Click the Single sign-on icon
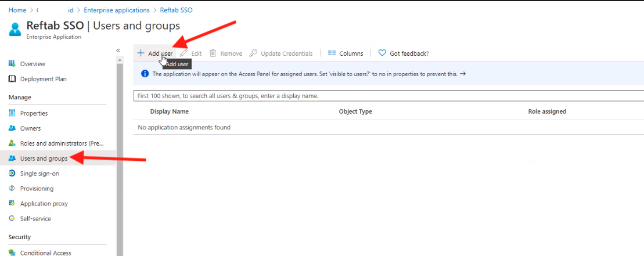This screenshot has width=644, height=256. (12, 174)
